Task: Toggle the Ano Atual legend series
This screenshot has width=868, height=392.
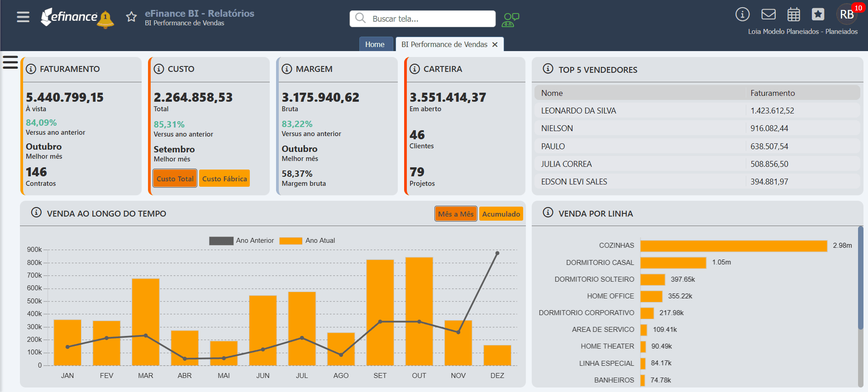Action: coord(307,241)
